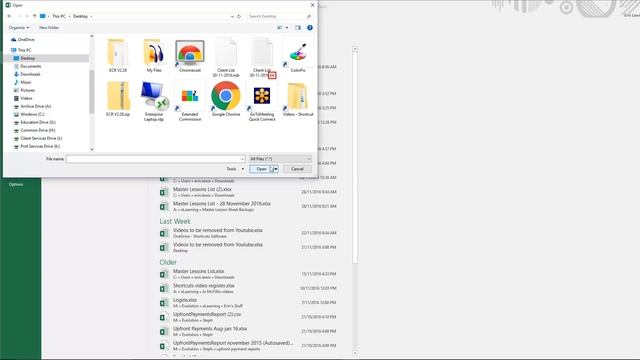Select Windows (C:) in the navigation tree
Image resolution: width=640 pixels, height=360 pixels.
click(x=32, y=114)
